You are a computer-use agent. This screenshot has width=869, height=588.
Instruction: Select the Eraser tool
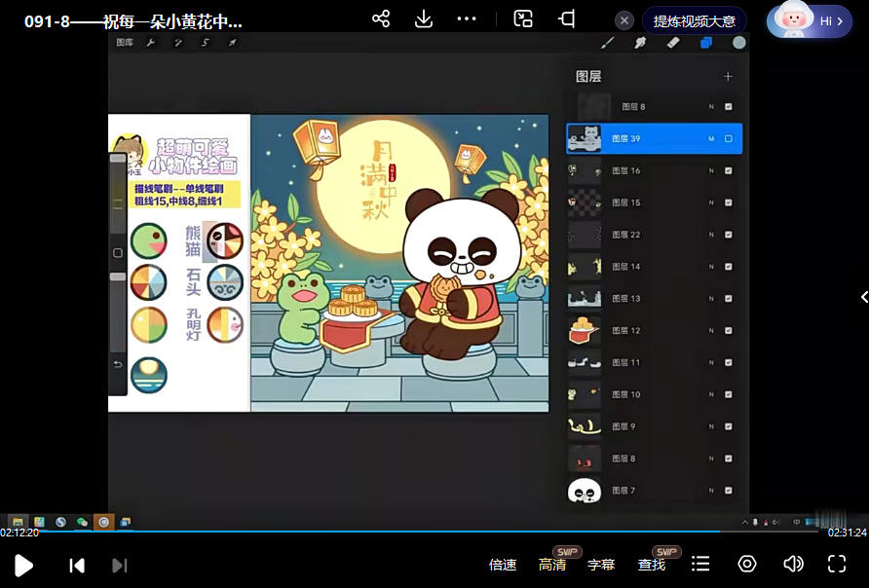point(672,44)
